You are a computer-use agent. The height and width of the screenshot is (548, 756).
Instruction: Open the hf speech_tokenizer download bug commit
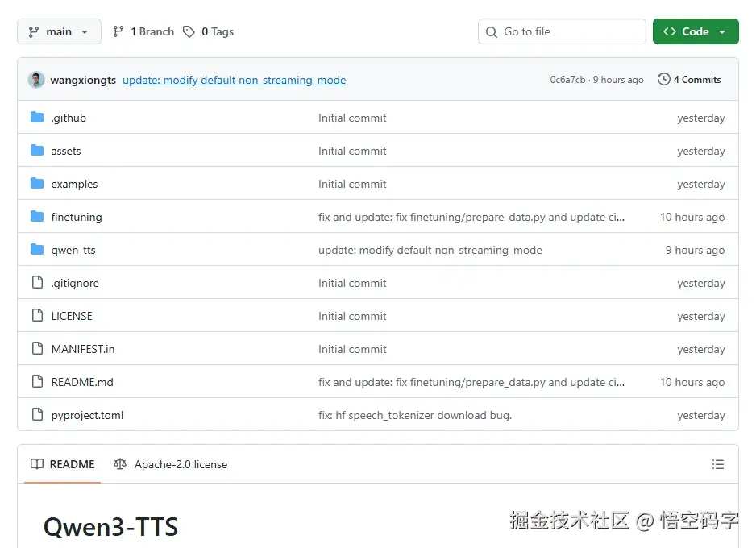(x=415, y=416)
